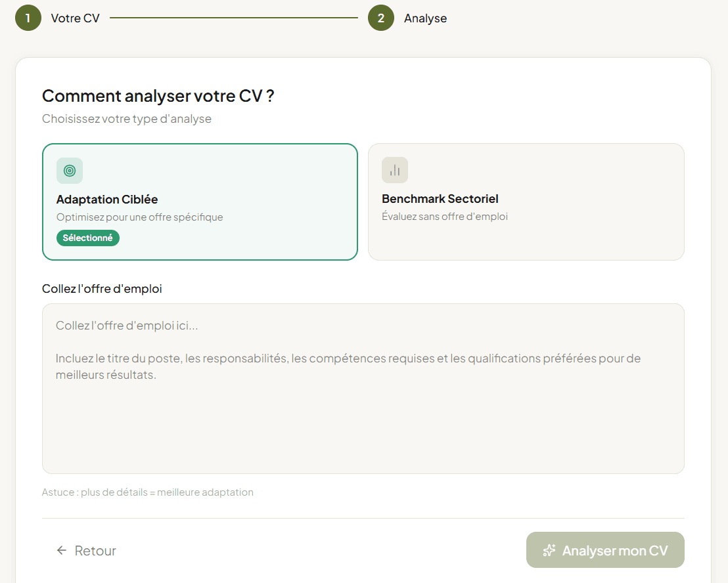This screenshot has height=583, width=728.
Task: Click the astuce hint text below the text area
Action: coord(147,492)
